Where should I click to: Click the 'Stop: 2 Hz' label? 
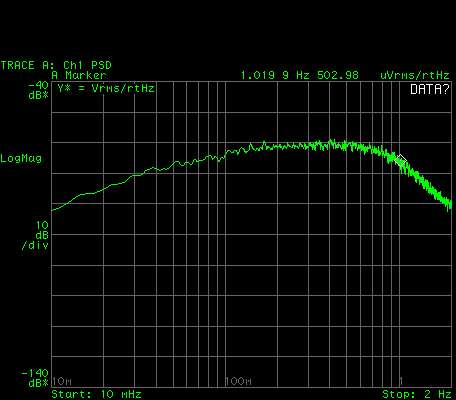pyautogui.click(x=417, y=394)
